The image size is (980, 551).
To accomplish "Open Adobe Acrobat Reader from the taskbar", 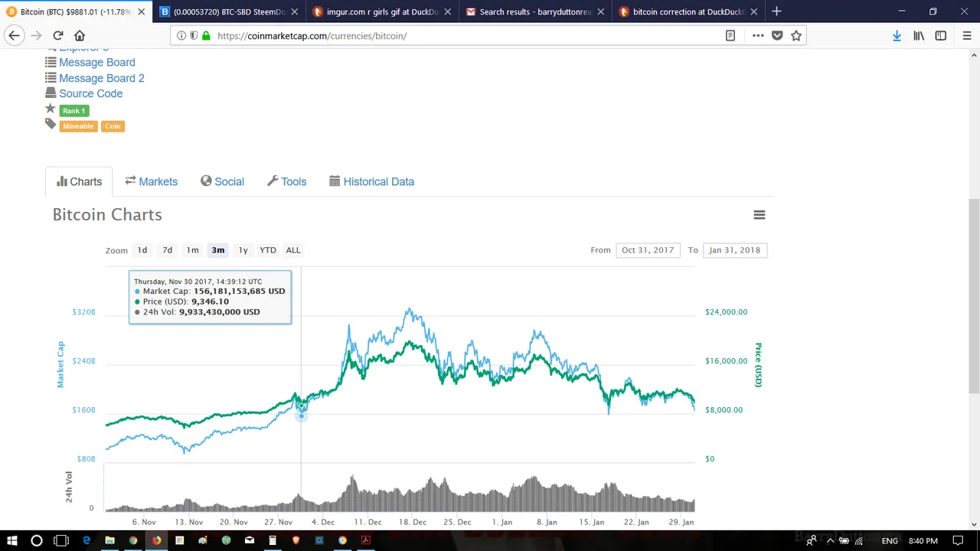I will coord(366,540).
